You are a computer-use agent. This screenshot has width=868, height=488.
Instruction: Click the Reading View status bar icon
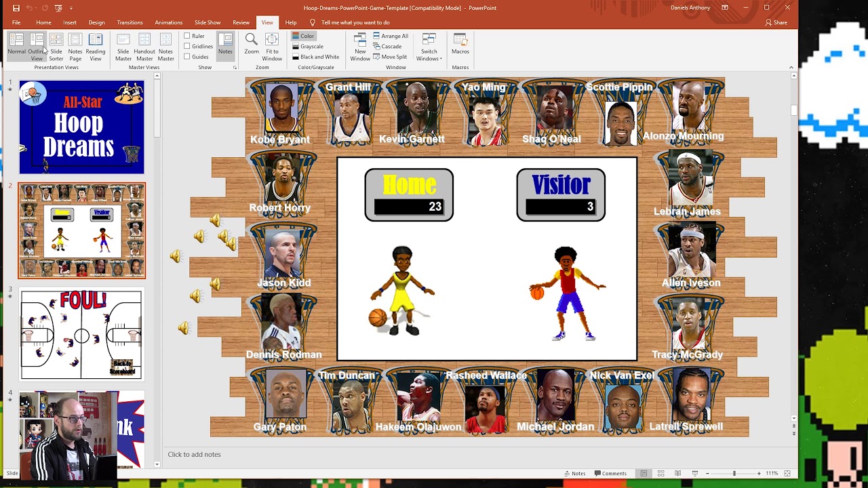click(677, 473)
